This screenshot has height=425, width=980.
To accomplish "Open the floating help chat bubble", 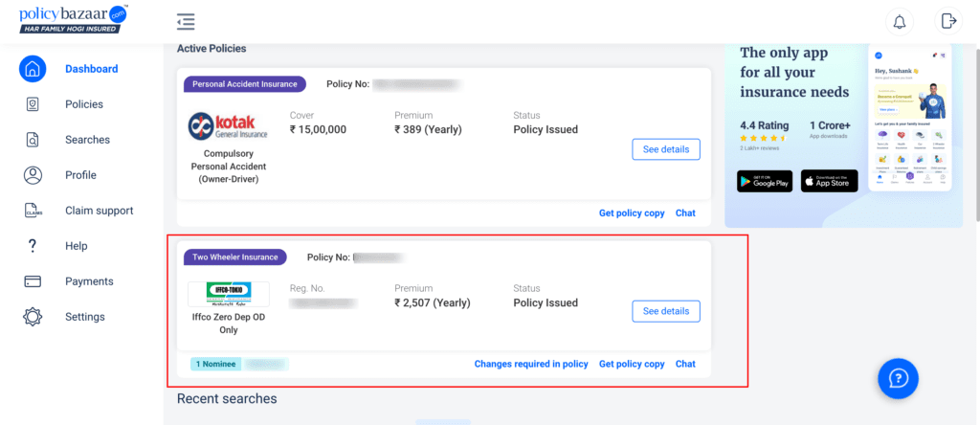I will click(x=898, y=378).
